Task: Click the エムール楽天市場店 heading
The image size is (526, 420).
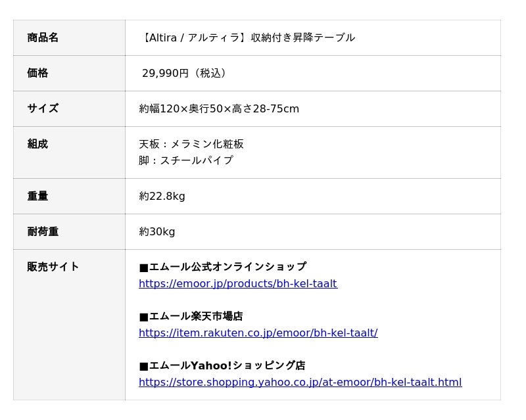Action: [191, 316]
